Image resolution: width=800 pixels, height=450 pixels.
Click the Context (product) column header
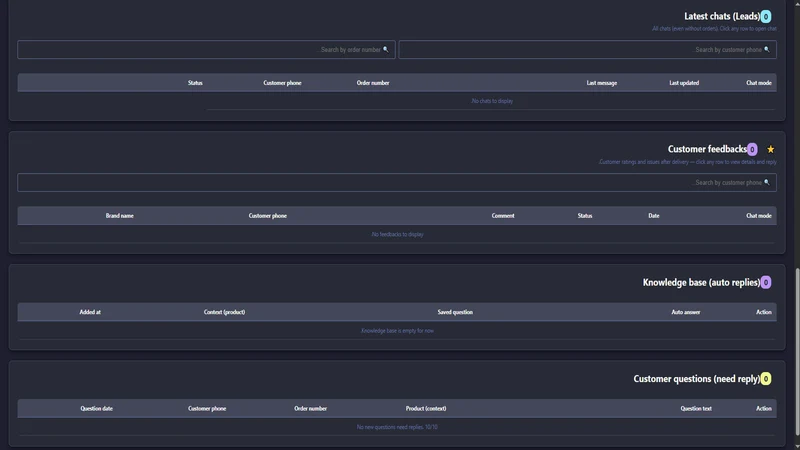224,312
